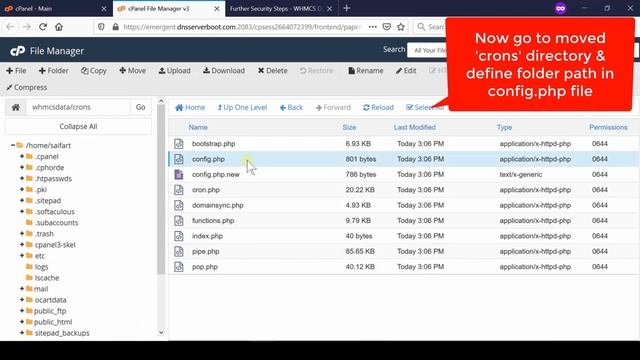Open the page actions three-dot menu
This screenshot has height=360, width=640.
[373, 27]
